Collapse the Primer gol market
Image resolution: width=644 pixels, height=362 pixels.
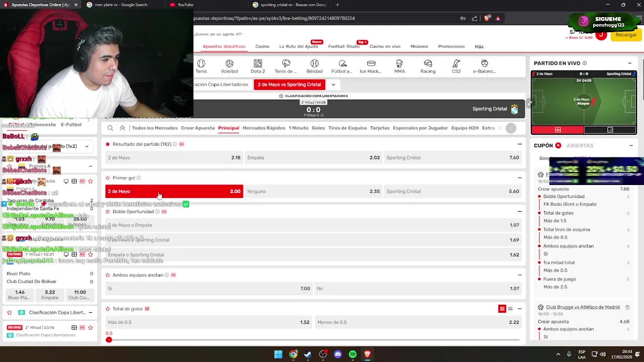pyautogui.click(x=520, y=178)
